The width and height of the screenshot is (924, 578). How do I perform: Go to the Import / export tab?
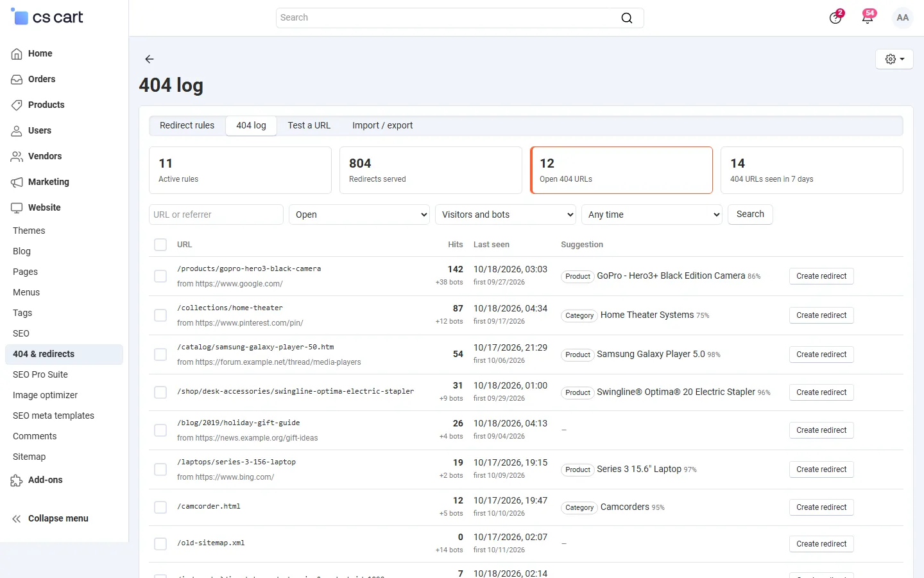coord(382,126)
